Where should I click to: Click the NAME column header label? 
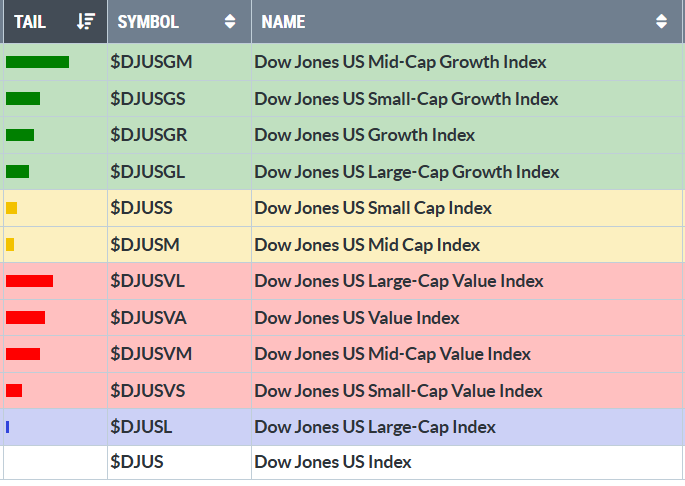283,21
